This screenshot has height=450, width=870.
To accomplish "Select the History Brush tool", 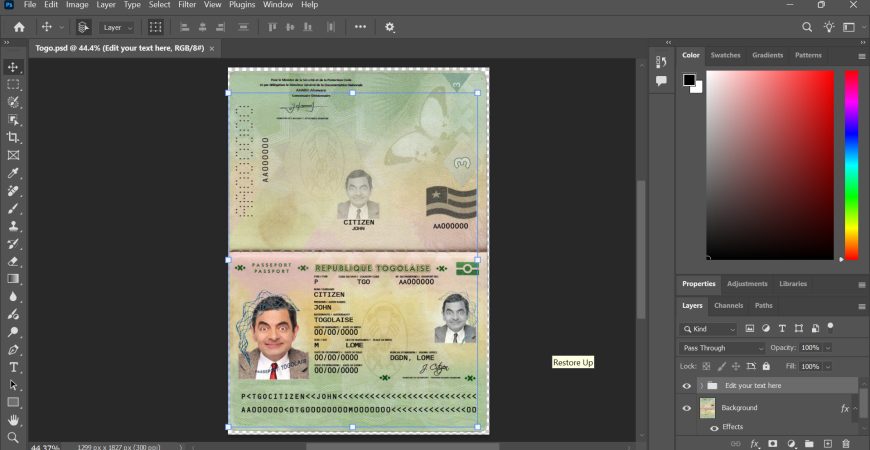I will [x=13, y=244].
